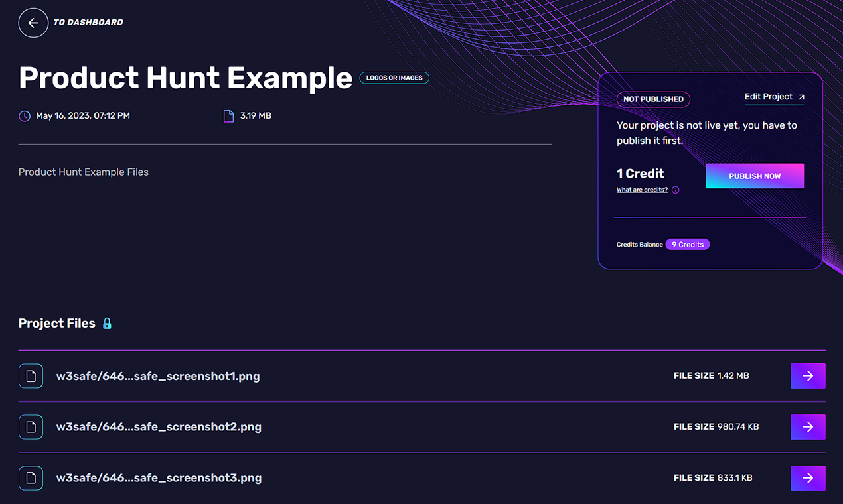The width and height of the screenshot is (843, 504).
Task: Click the lock icon beside Project Files
Action: 107,324
